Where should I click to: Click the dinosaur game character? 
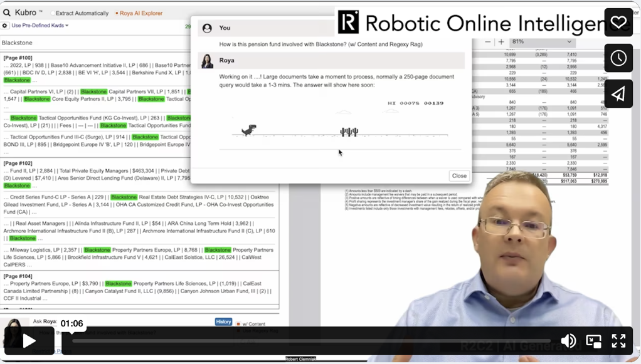point(248,130)
